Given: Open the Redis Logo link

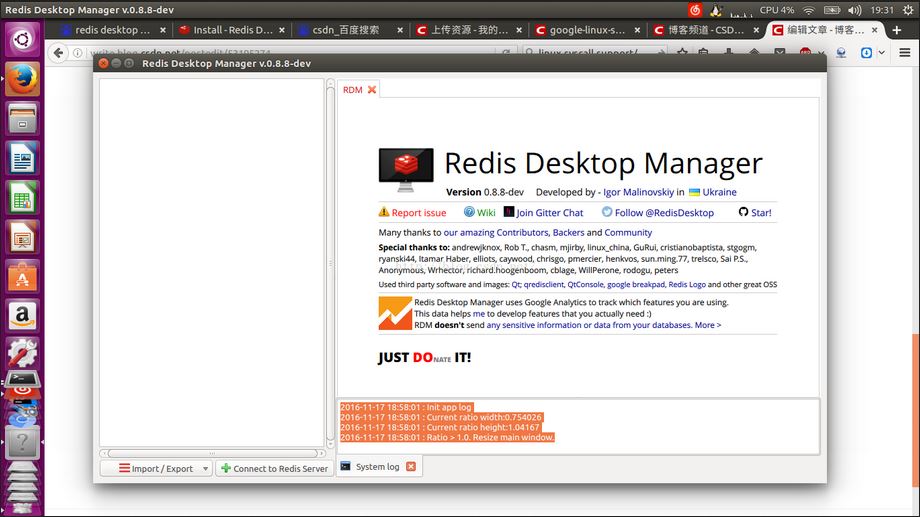Looking at the screenshot, I should pyautogui.click(x=687, y=285).
